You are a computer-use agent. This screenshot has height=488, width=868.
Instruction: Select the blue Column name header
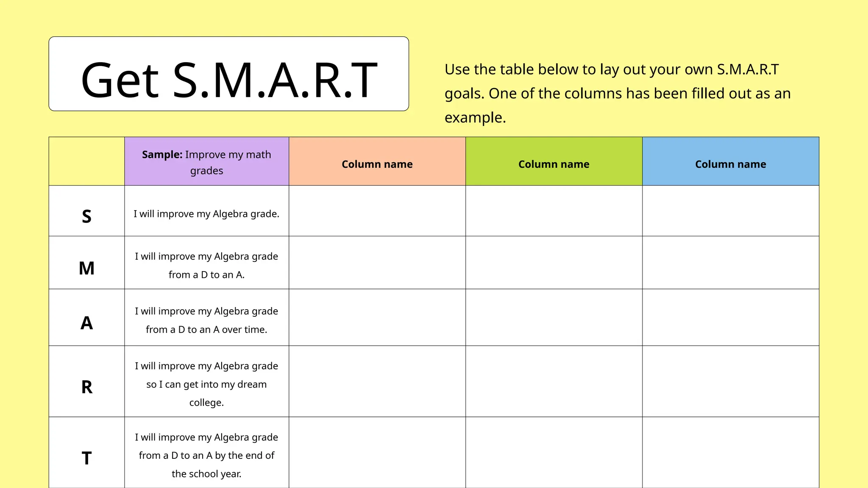click(x=731, y=161)
